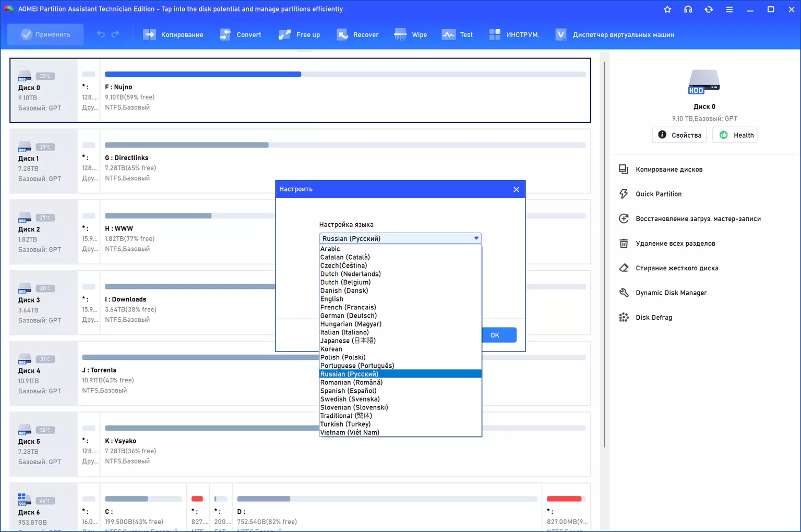
Task: Open Disk Defrag from the sidebar
Action: pos(654,317)
